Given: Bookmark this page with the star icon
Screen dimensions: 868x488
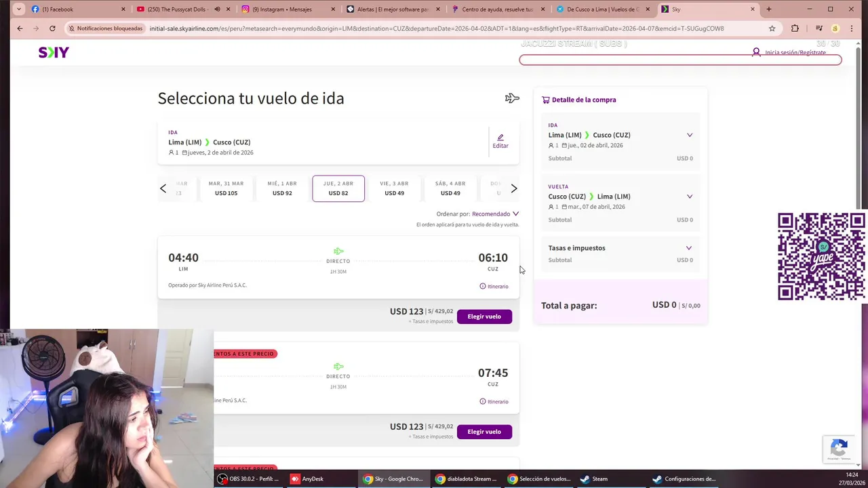Looking at the screenshot, I should (x=772, y=28).
